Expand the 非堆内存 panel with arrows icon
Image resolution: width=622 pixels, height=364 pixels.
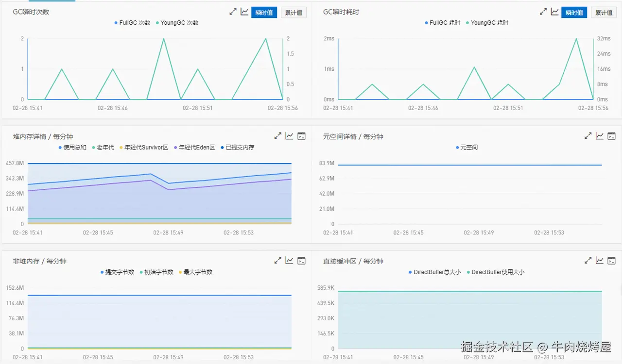point(278,261)
